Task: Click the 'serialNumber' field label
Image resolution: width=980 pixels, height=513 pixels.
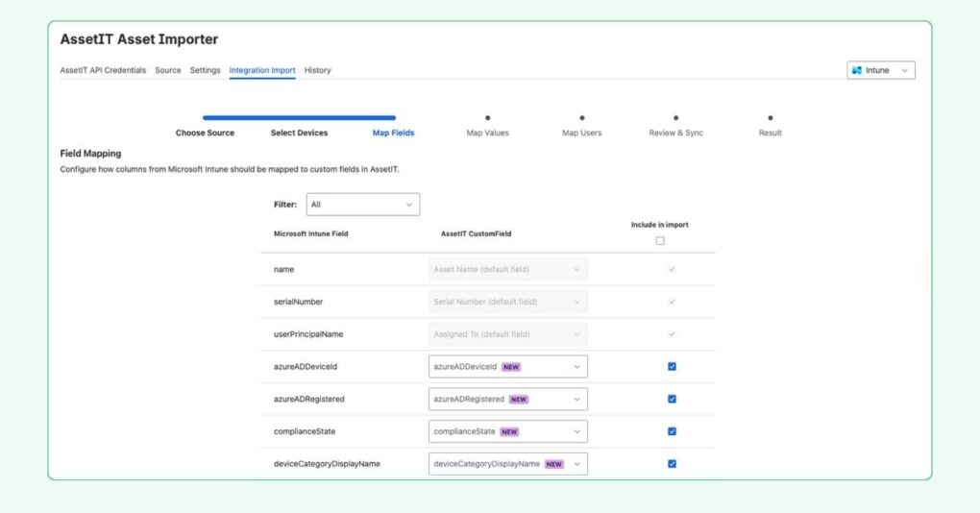Action: (x=298, y=302)
